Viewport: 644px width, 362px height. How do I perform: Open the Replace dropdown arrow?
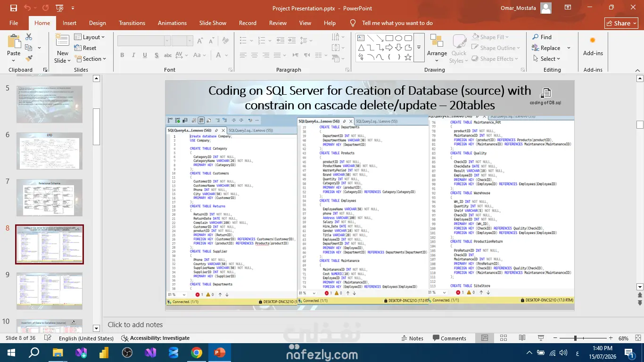569,48
